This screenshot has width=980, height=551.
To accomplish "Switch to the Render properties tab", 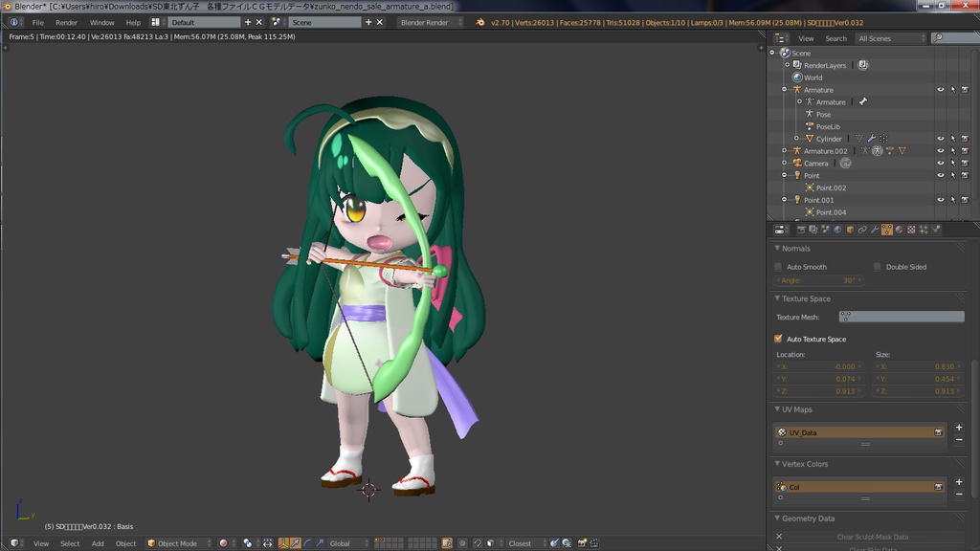I will pyautogui.click(x=799, y=230).
